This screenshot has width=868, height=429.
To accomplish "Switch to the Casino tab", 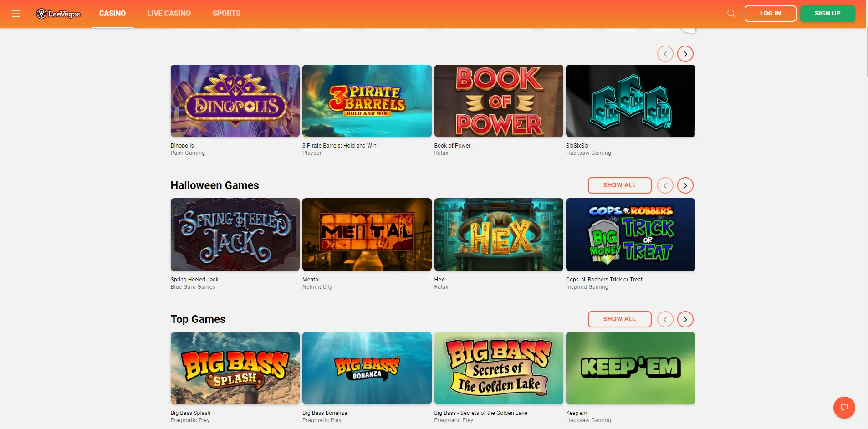I will pyautogui.click(x=112, y=14).
